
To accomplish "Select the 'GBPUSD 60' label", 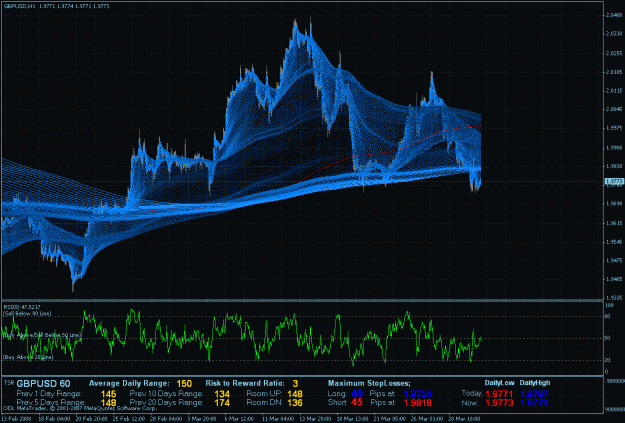I will click(x=43, y=384).
